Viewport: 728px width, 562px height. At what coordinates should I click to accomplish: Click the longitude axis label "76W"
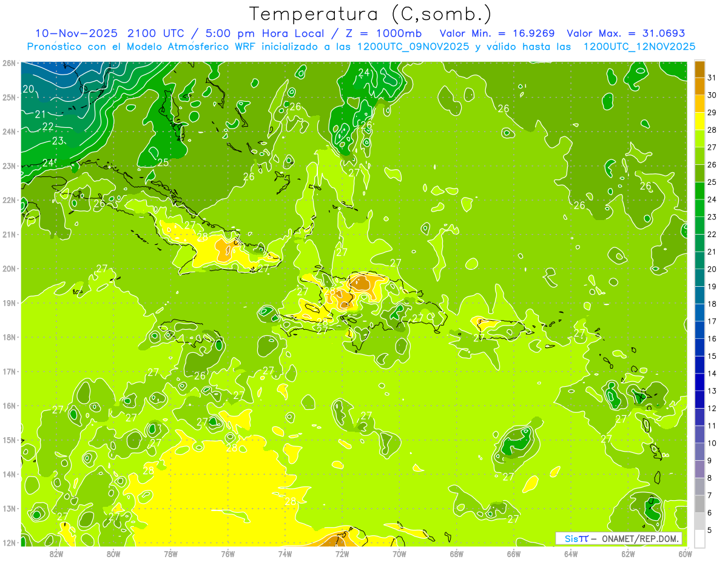pos(227,554)
